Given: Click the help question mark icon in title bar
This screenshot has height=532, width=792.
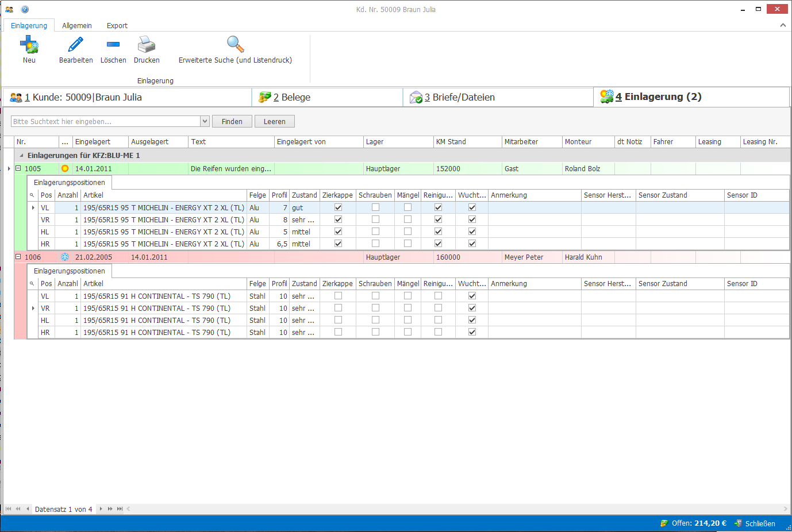Looking at the screenshot, I should (x=25, y=9).
